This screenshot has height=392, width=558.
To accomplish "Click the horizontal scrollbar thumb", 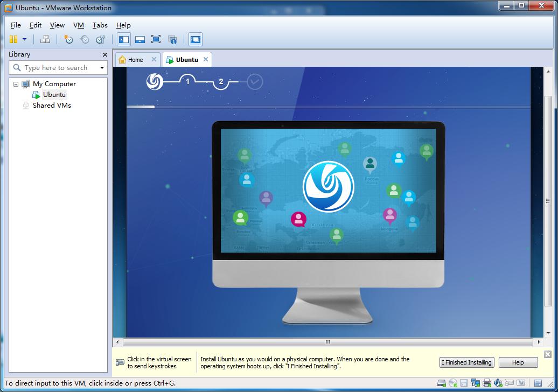I will pyautogui.click(x=328, y=342).
